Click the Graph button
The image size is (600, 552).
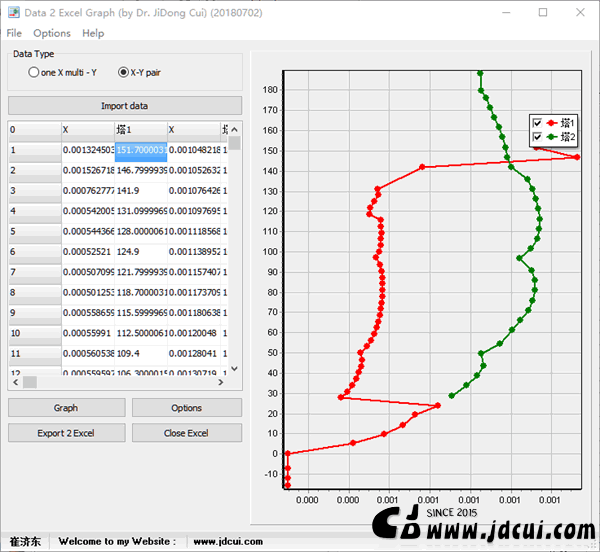[x=66, y=407]
